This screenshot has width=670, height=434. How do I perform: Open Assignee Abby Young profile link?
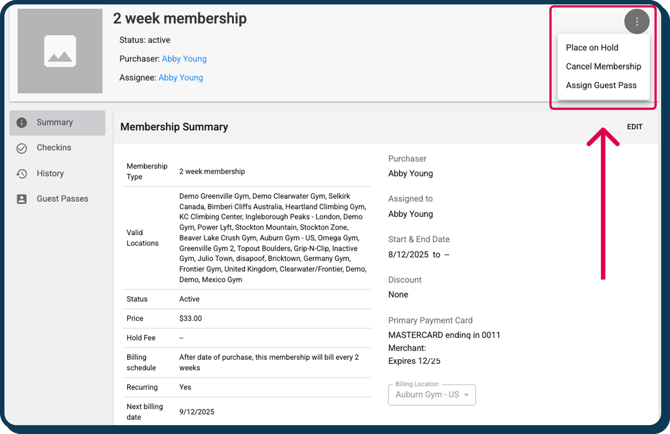tap(180, 78)
